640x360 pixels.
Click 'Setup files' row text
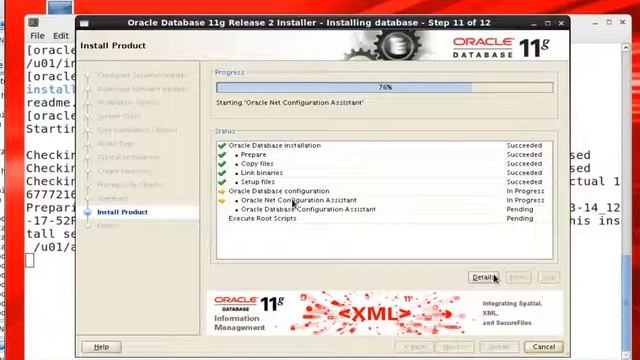(x=258, y=182)
